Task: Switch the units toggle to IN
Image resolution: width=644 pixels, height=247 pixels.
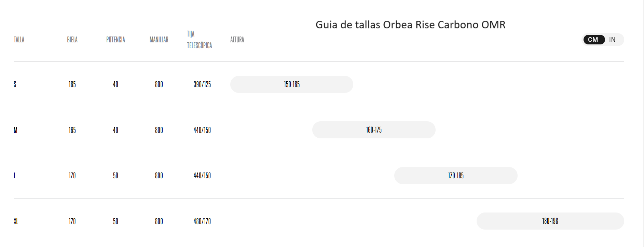Action: (612, 40)
